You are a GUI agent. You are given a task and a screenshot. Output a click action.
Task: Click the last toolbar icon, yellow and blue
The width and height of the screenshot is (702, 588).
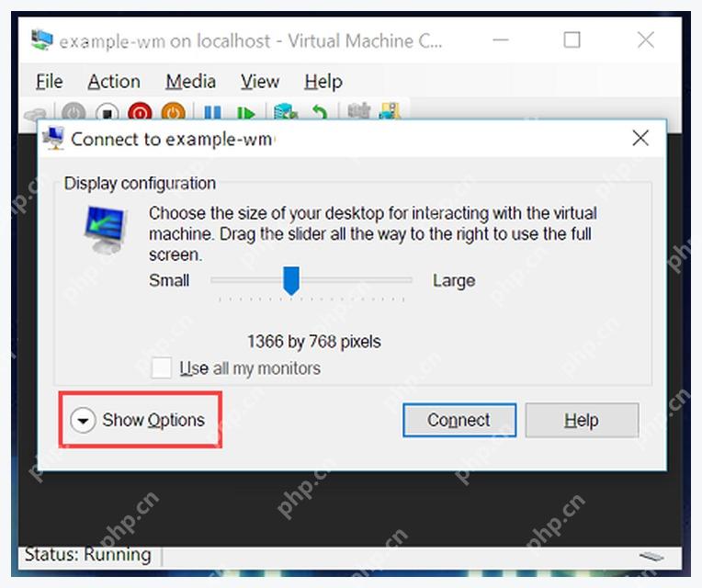[389, 111]
